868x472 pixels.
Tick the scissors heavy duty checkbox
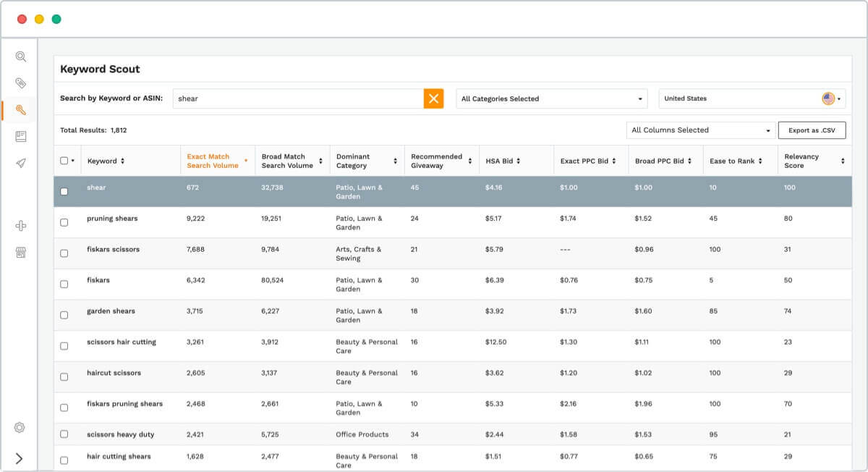(64, 434)
